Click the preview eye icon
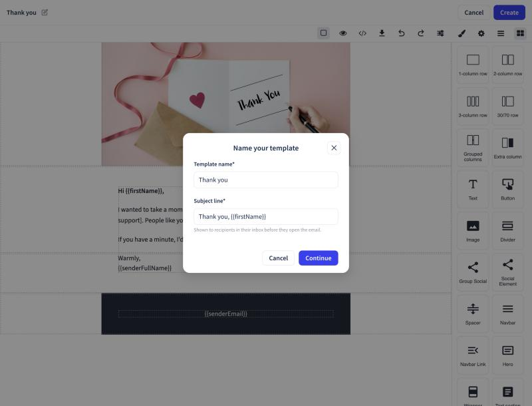 click(343, 33)
